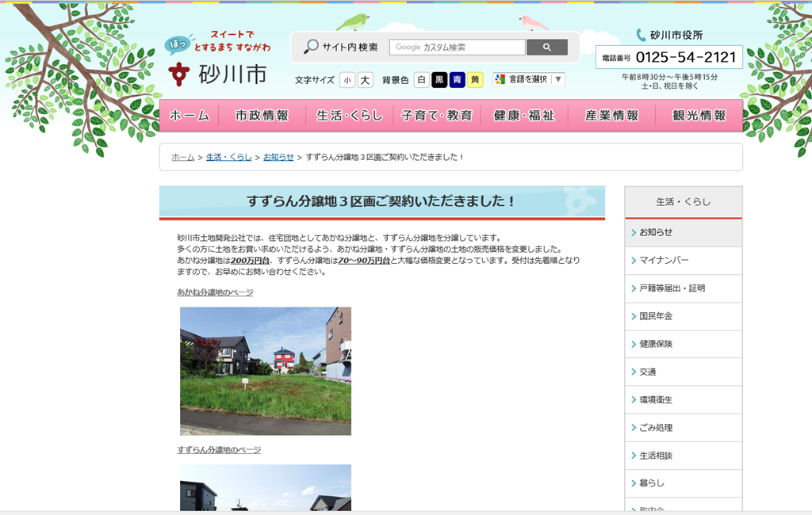Set text size to large (大)

[x=365, y=80]
